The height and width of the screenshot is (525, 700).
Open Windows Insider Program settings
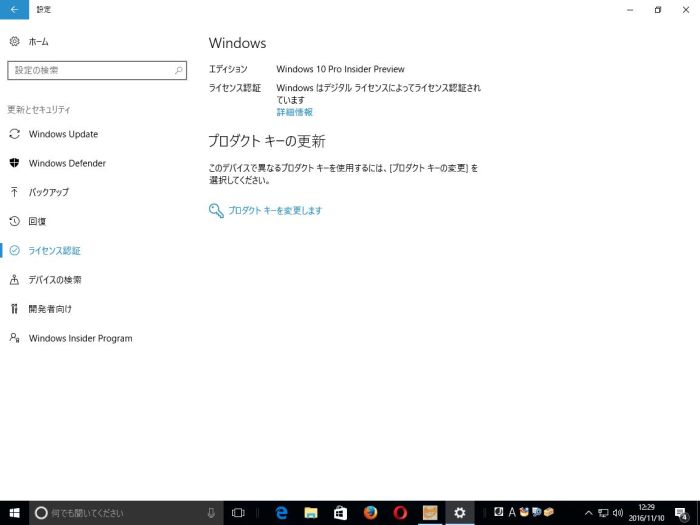click(80, 338)
